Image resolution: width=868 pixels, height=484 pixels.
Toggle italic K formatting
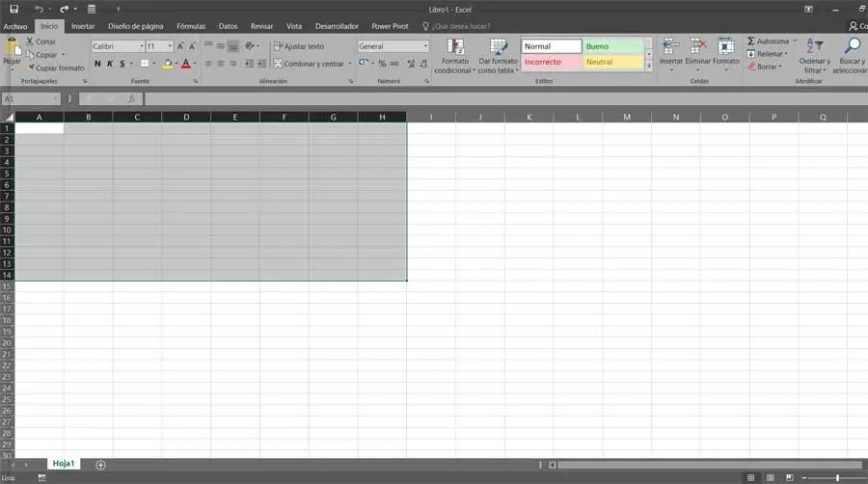[x=110, y=64]
